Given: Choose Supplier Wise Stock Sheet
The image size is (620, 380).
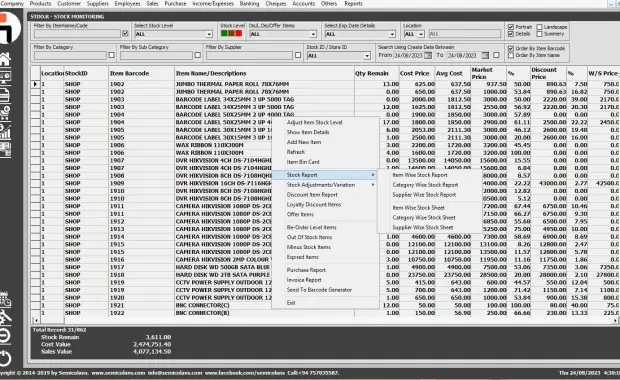Looking at the screenshot, I should pos(423,227).
